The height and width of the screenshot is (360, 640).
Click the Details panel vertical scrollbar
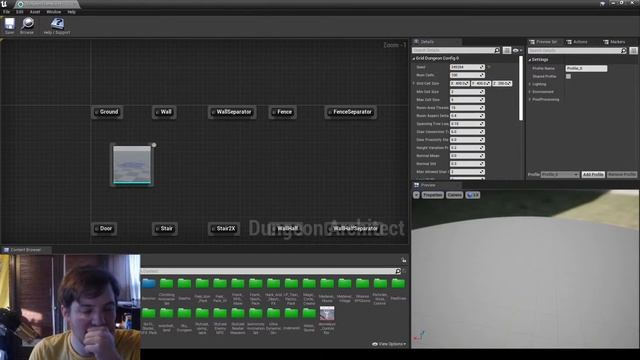coord(521,88)
